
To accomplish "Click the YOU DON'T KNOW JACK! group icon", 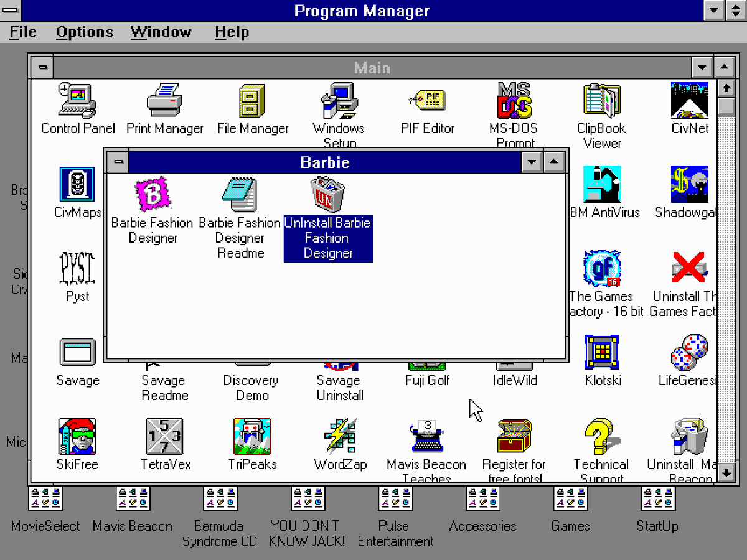I will 308,498.
